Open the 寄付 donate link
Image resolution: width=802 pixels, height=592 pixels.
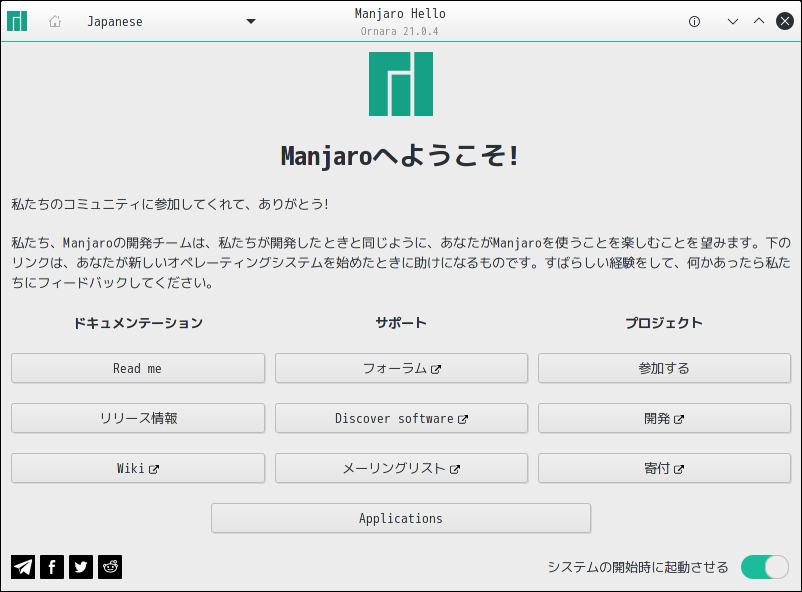pos(664,468)
